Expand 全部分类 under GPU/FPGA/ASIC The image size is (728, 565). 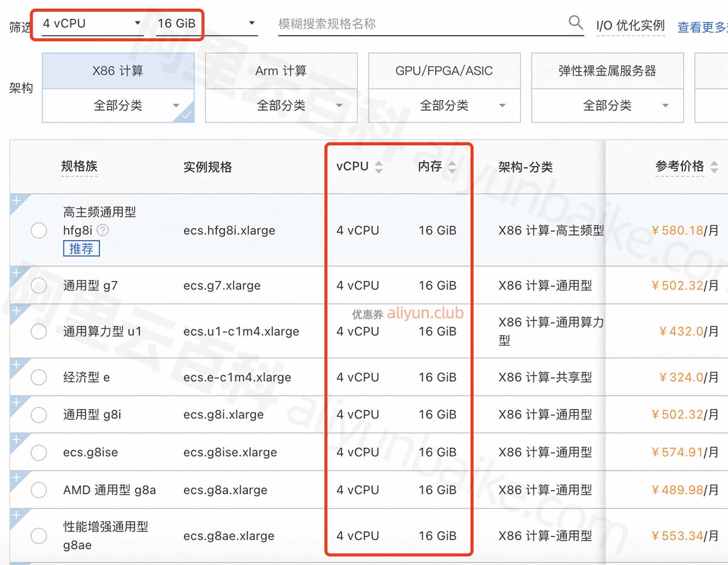(x=445, y=106)
